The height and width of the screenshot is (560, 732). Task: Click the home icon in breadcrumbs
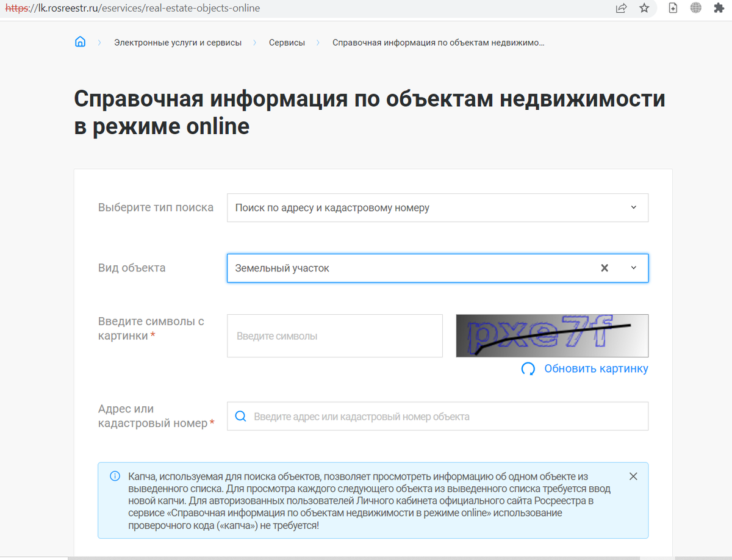pos(80,42)
